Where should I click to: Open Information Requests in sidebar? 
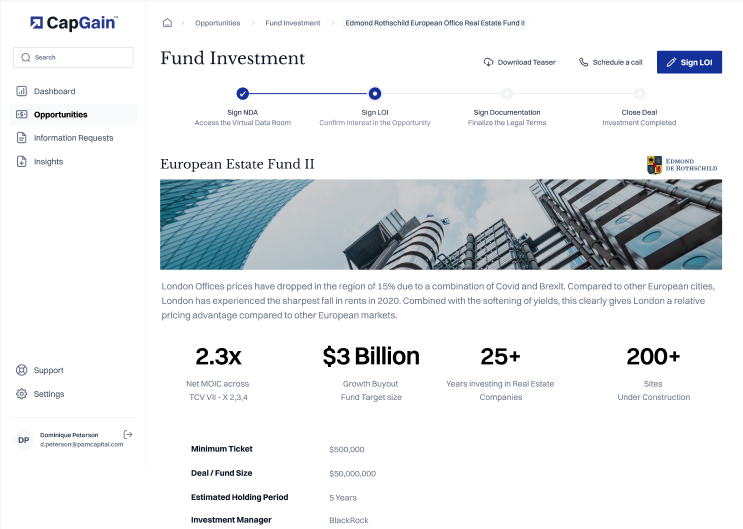[x=73, y=138]
